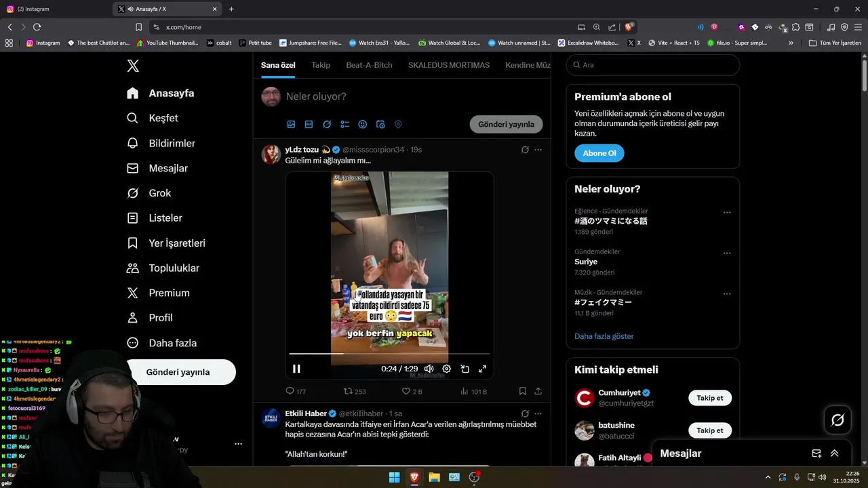Image resolution: width=868 pixels, height=488 pixels.
Task: Click Grok icon on Etkili Haber post
Action: (x=525, y=413)
